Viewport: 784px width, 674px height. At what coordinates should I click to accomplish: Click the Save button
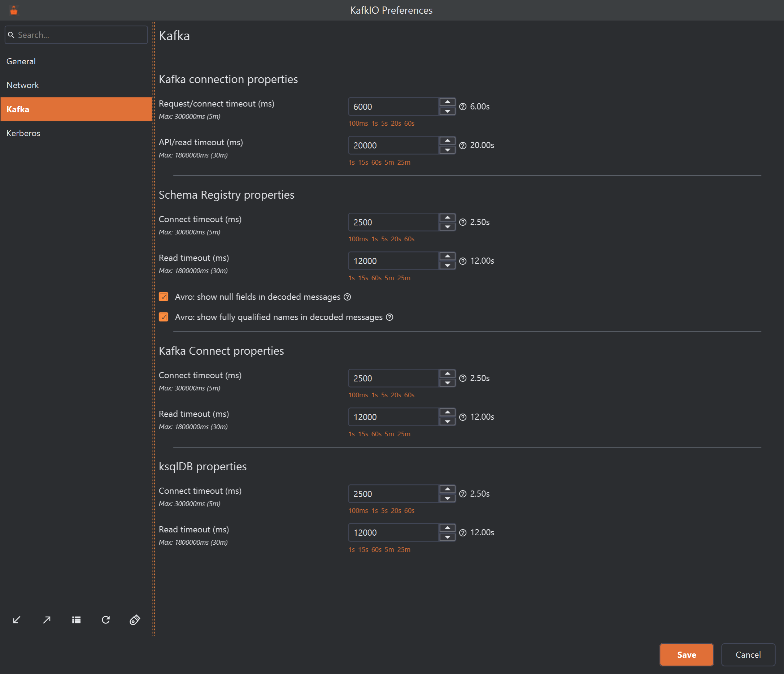click(x=687, y=655)
